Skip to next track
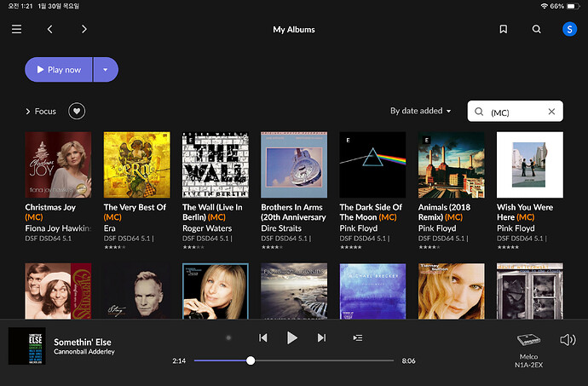The height and width of the screenshot is (386, 588). tap(321, 337)
